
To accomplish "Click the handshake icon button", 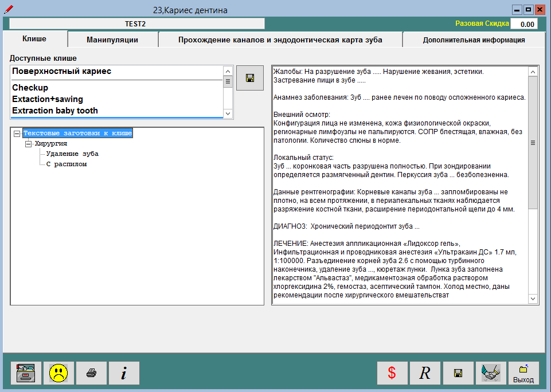I will 490,373.
